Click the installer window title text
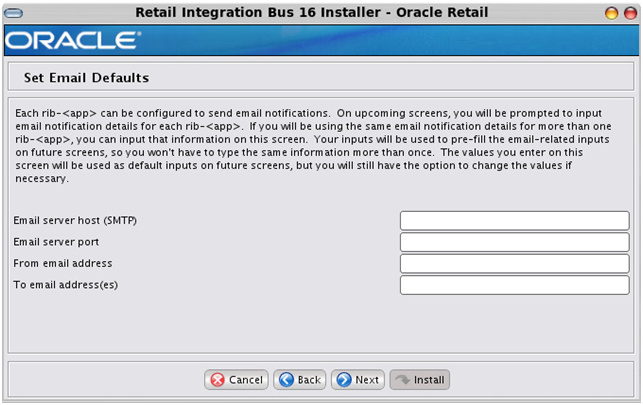643x405 pixels. tap(312, 12)
